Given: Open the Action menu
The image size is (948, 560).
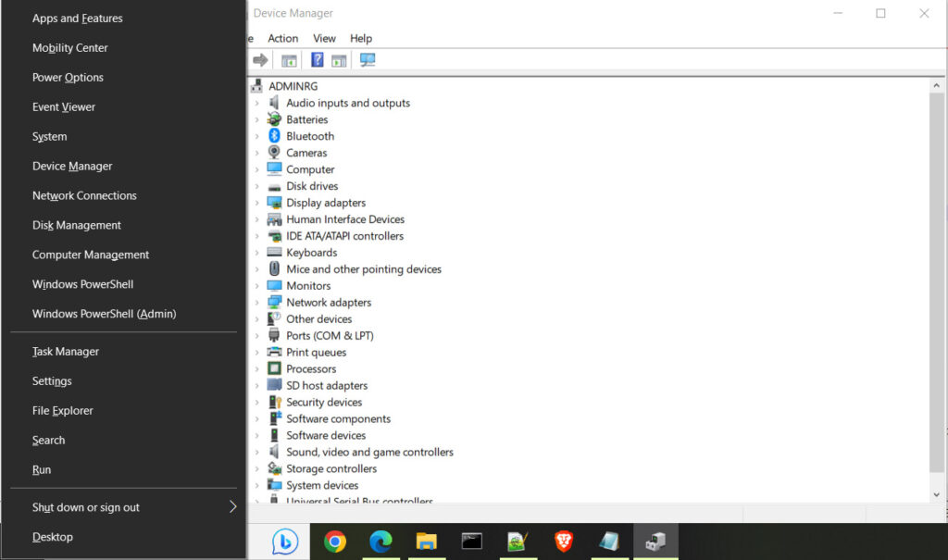Looking at the screenshot, I should pyautogui.click(x=282, y=38).
